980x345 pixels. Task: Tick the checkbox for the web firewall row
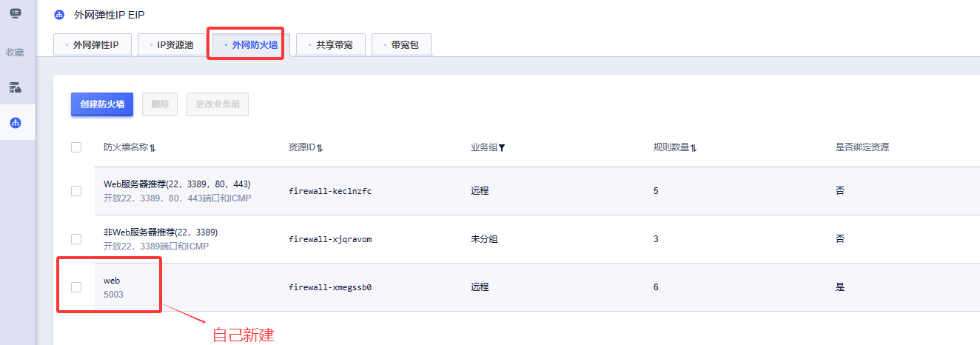pos(76,287)
